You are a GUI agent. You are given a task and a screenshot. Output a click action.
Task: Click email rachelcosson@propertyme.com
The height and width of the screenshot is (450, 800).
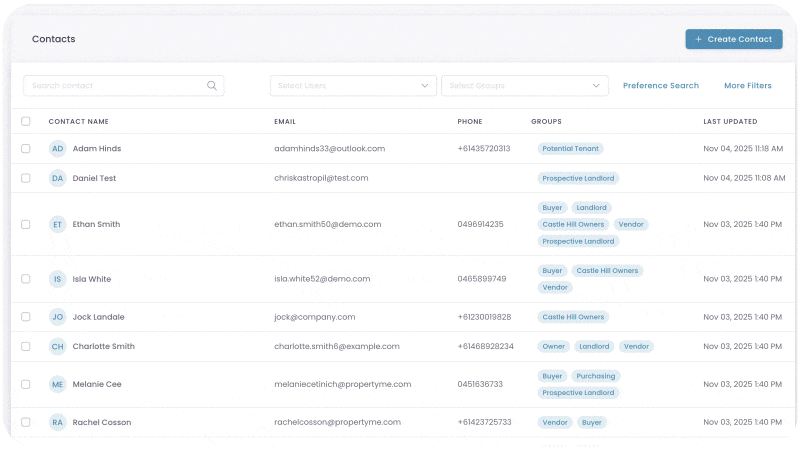[337, 422]
